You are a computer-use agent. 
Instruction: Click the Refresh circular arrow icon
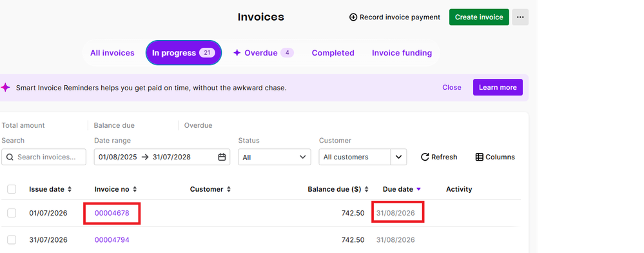(x=425, y=157)
